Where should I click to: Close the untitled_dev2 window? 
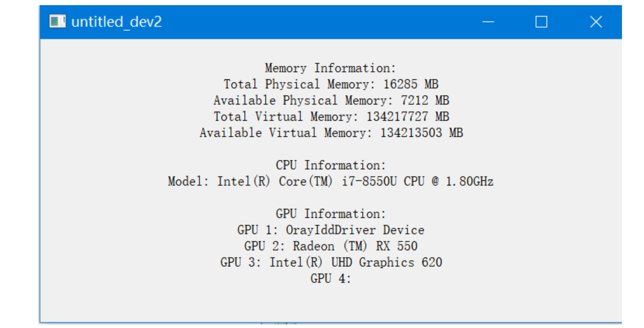point(596,22)
